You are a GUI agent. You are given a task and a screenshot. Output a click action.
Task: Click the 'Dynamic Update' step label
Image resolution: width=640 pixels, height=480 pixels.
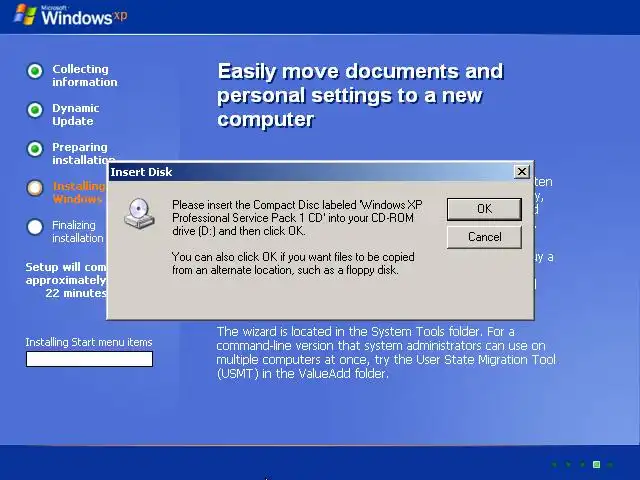tap(76, 115)
